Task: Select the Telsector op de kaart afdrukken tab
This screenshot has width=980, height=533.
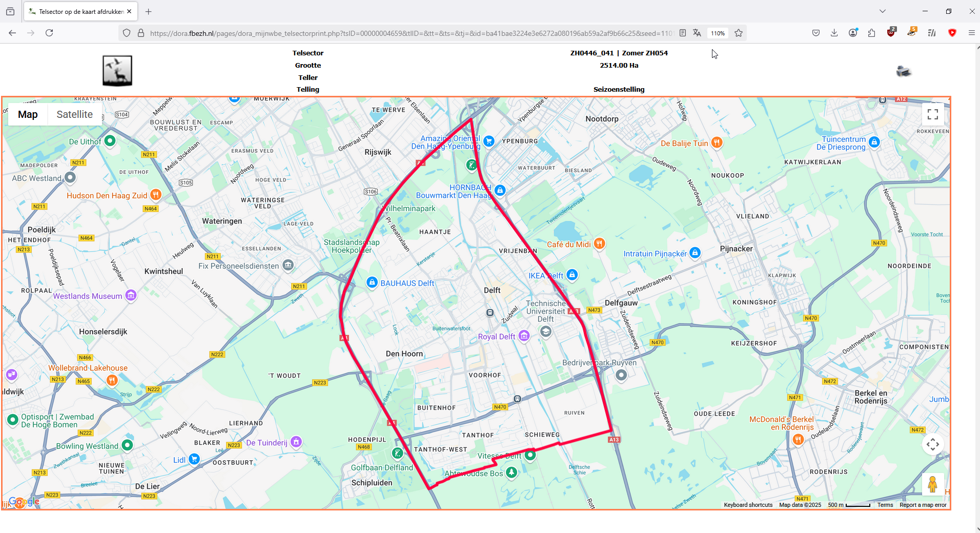Action: point(80,11)
